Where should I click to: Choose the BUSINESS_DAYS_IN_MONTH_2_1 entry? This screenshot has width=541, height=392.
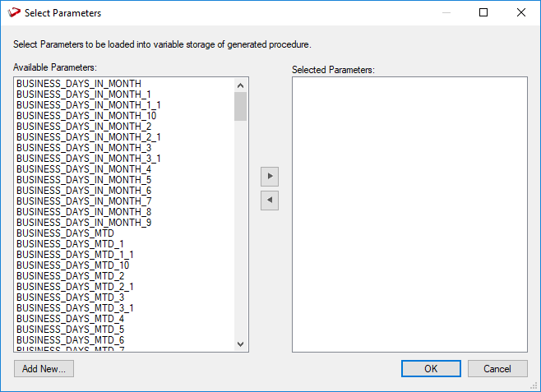point(89,137)
